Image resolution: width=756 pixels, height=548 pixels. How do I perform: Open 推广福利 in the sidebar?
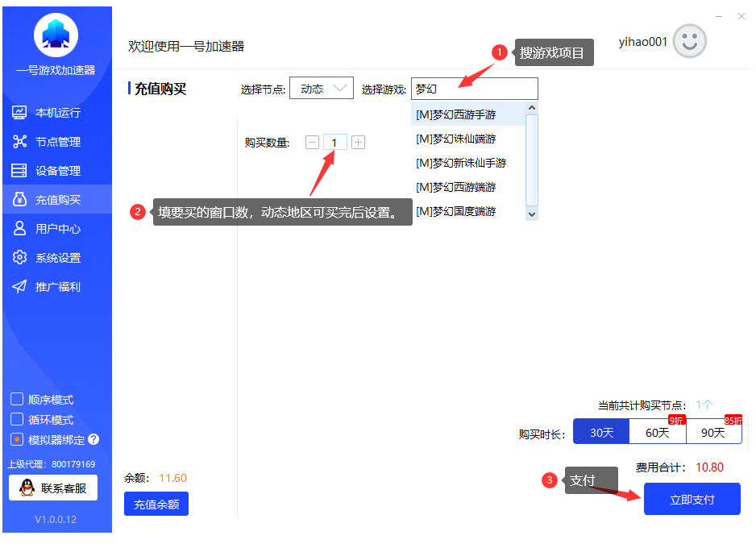(x=57, y=287)
